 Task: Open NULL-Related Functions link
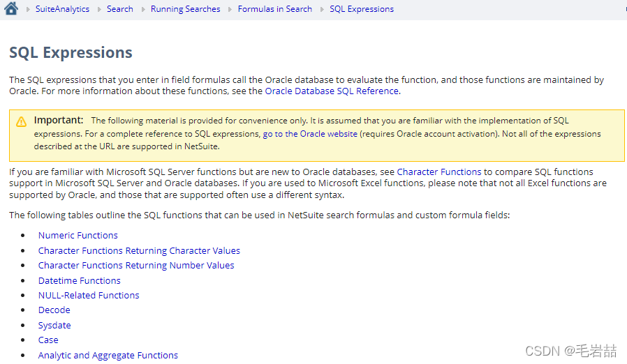pos(89,295)
